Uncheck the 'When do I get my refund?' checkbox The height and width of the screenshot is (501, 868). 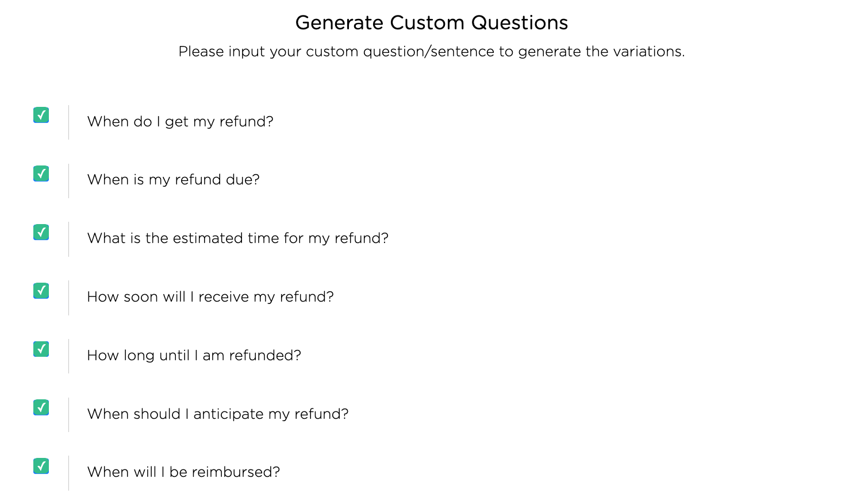coord(41,115)
